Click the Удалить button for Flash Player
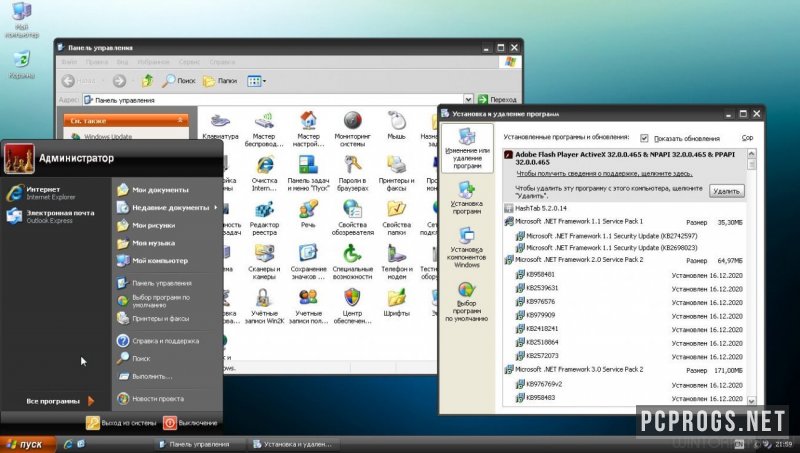Screen dimensions: 800x453 727,191
